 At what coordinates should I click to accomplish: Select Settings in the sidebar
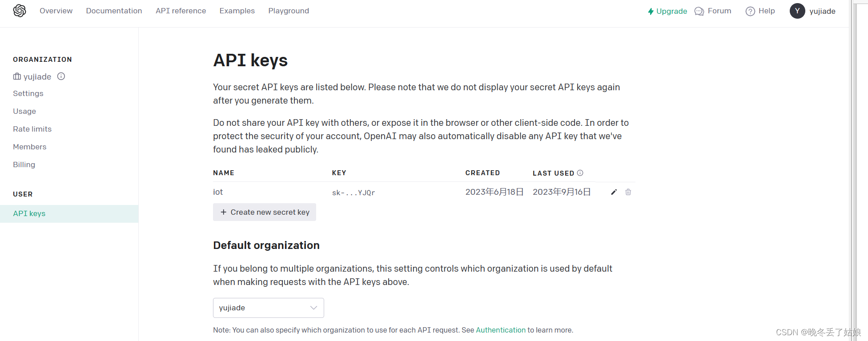pos(28,93)
